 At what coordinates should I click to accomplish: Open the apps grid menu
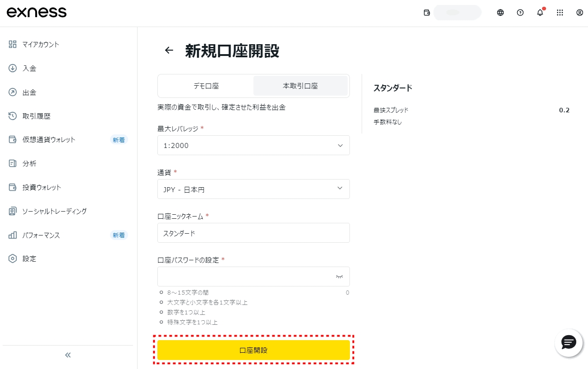560,13
